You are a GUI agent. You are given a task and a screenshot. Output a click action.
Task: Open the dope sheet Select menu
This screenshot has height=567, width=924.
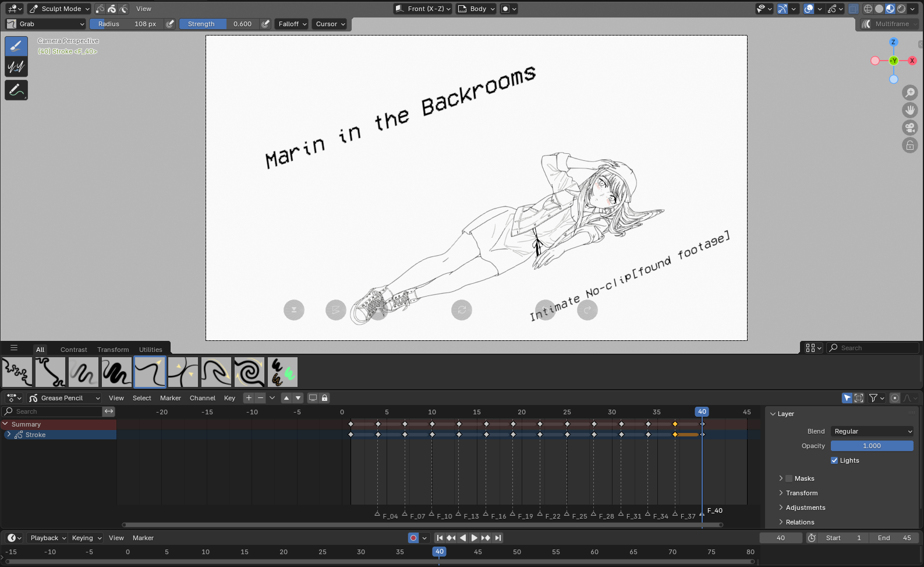pos(142,398)
